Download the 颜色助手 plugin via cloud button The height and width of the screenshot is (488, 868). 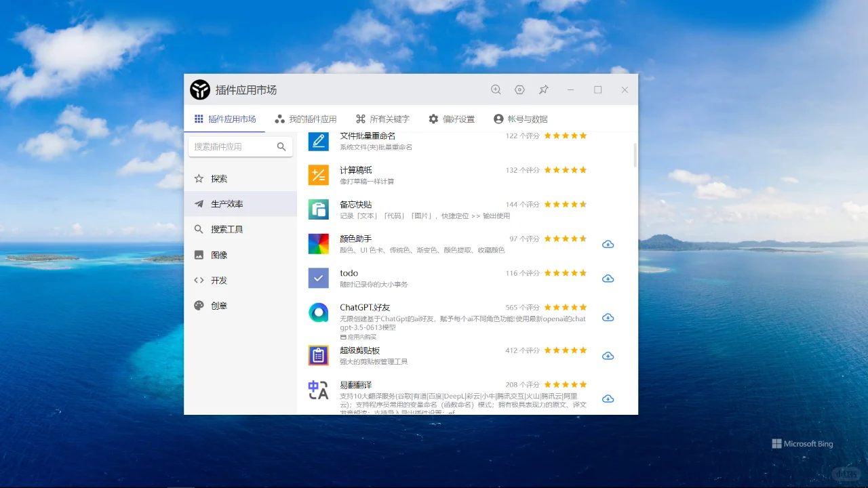coord(608,244)
